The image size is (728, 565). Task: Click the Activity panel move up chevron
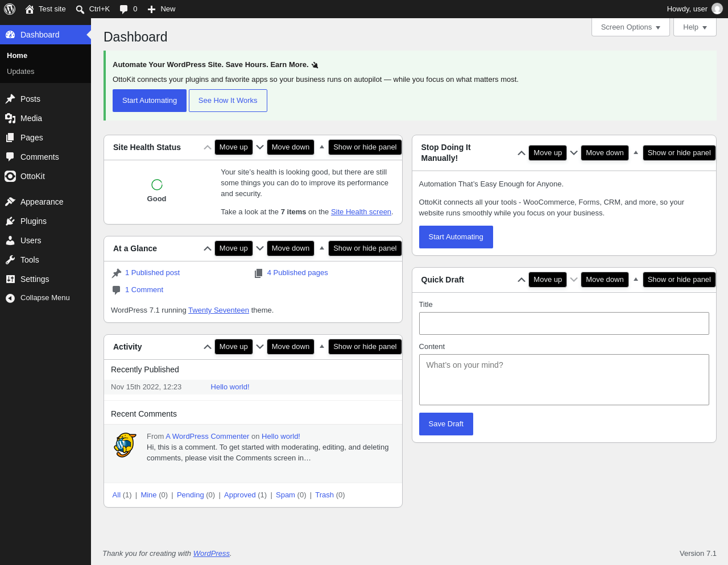click(208, 347)
